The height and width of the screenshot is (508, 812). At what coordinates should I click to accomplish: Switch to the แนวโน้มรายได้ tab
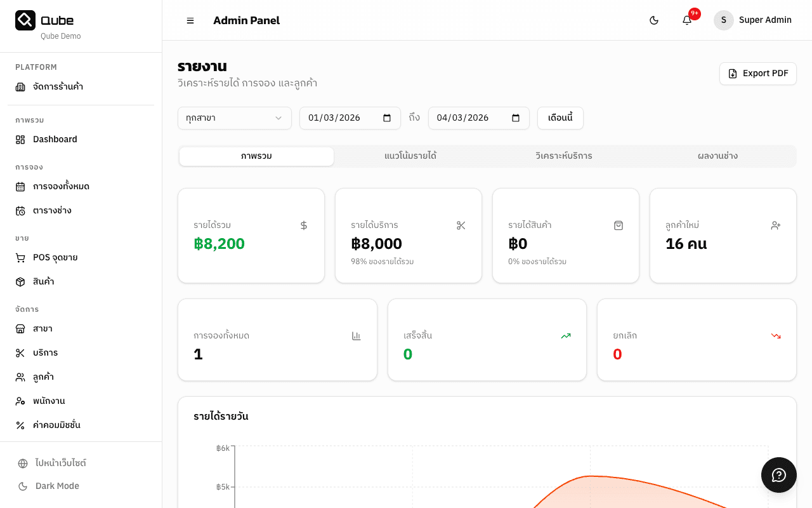tap(410, 156)
